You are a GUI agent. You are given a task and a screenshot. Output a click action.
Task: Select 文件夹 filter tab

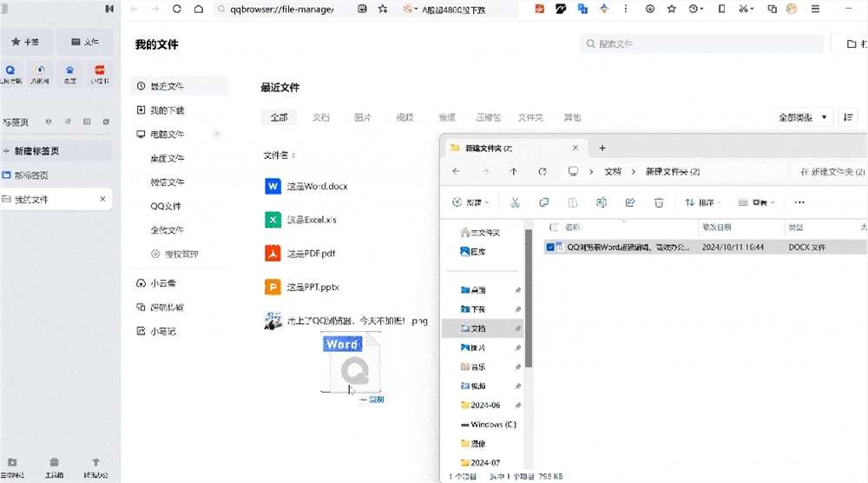530,117
